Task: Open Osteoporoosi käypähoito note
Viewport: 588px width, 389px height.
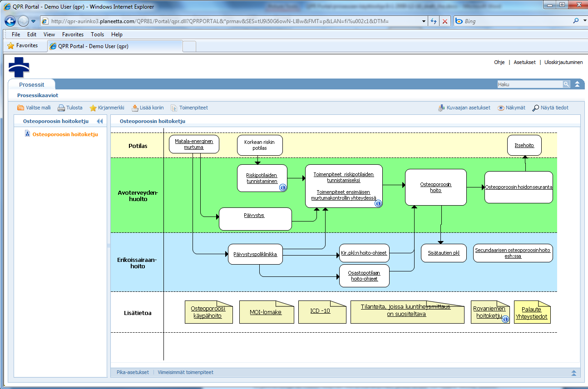Action: [208, 312]
